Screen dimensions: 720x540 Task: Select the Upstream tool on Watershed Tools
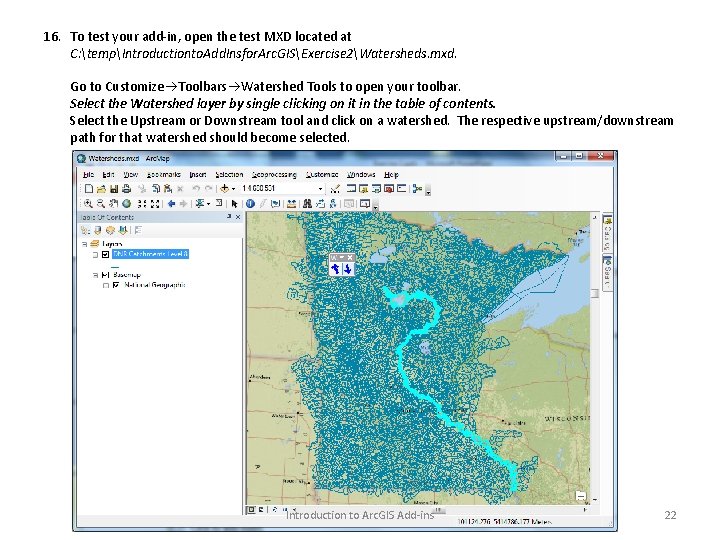click(x=336, y=269)
